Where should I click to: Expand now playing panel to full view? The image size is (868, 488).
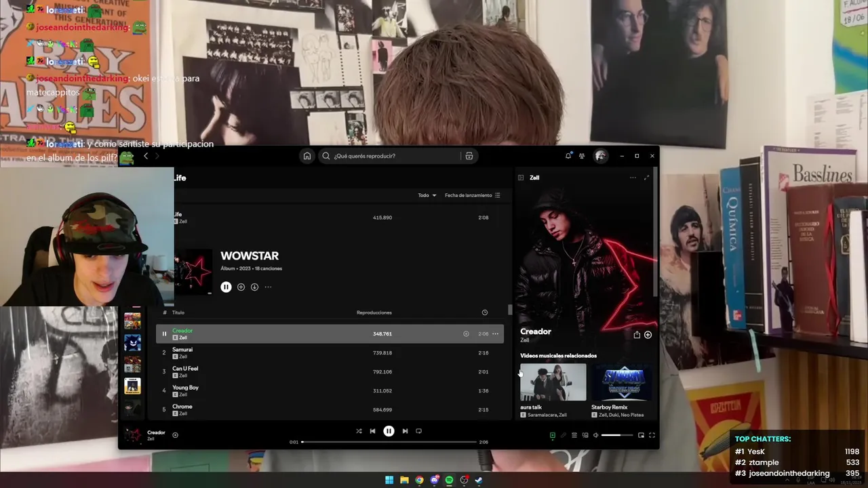pos(646,178)
